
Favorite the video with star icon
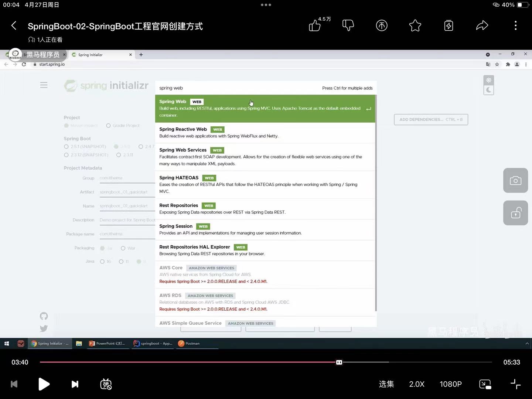[415, 25]
